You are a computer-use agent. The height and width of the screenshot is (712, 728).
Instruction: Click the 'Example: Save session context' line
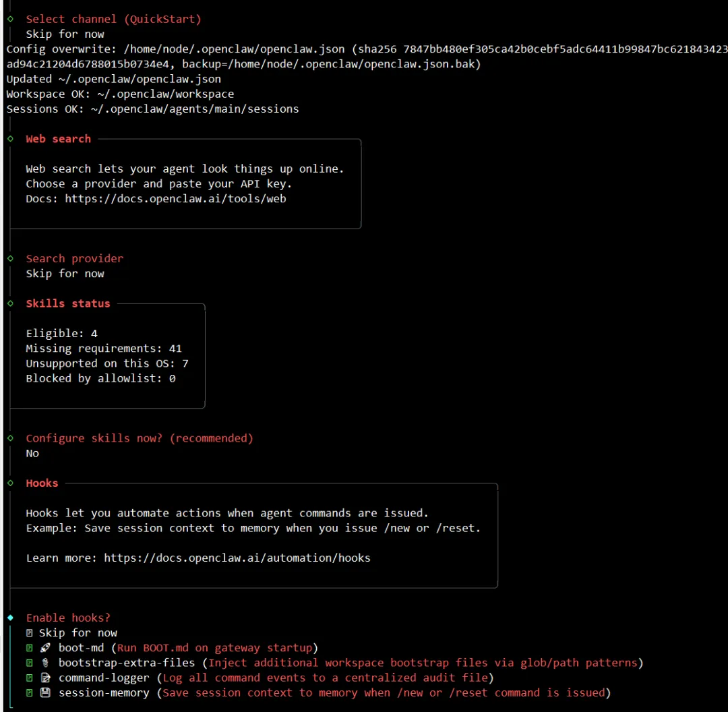click(x=253, y=528)
